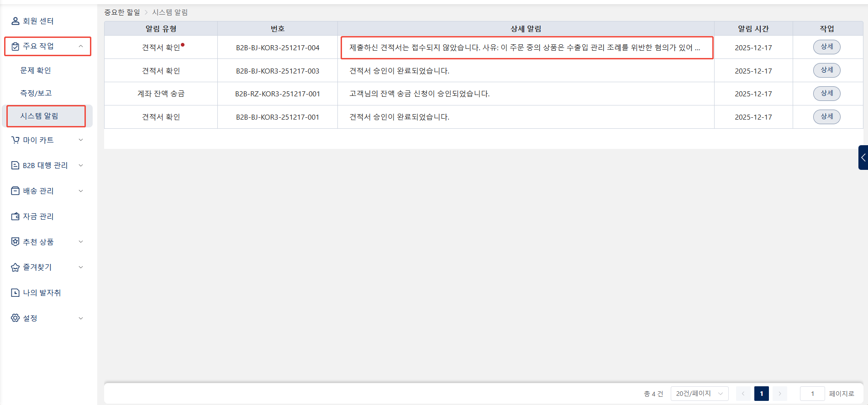Click the 시스템 알림 breadcrumb text

[x=170, y=12]
